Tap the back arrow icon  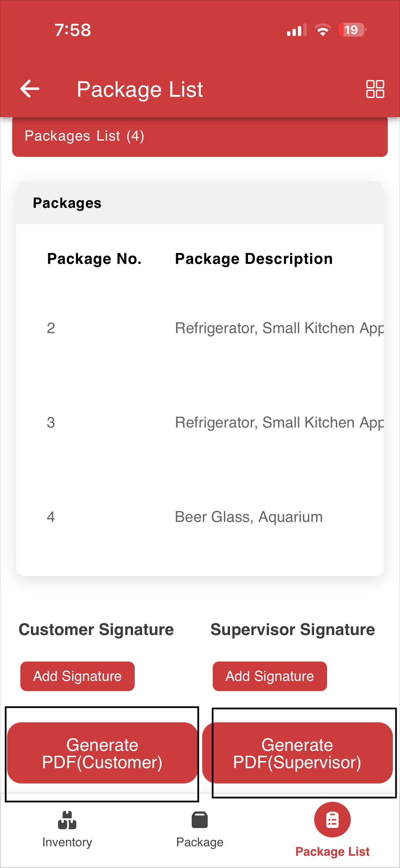30,89
